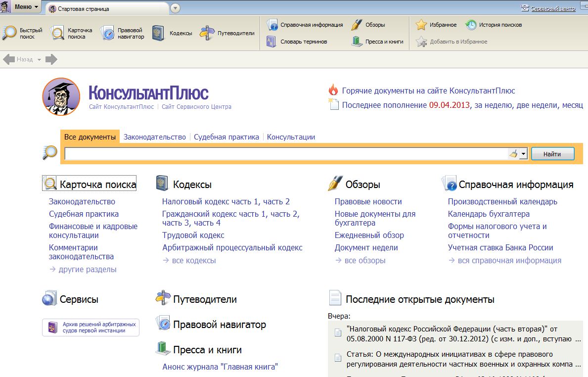Open Обзоры pen icon in toolbar
The height and width of the screenshot is (377, 588).
pyautogui.click(x=356, y=25)
